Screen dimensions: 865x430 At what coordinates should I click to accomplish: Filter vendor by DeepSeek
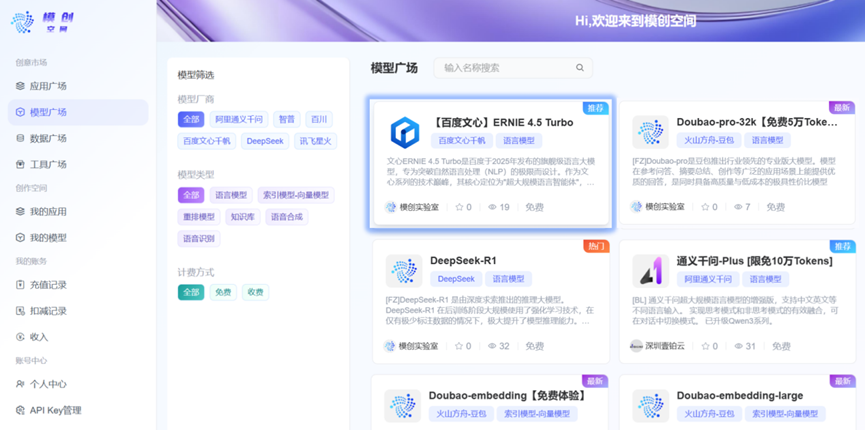pyautogui.click(x=265, y=141)
